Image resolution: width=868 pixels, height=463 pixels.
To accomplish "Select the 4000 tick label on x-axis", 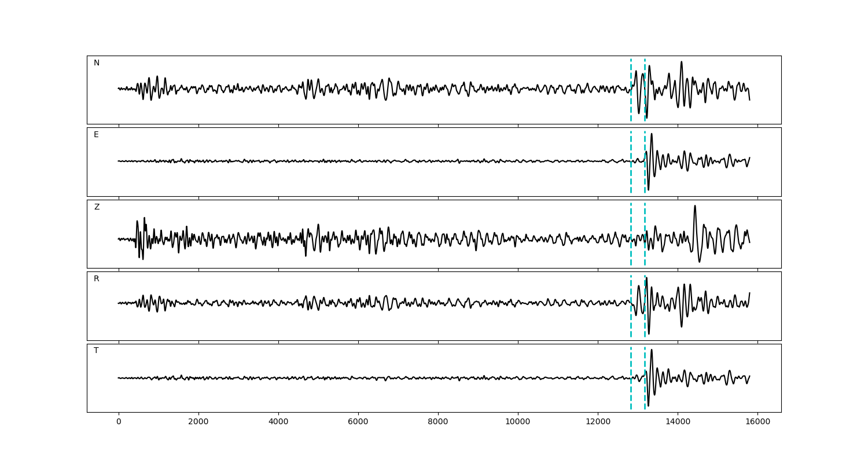I will [x=278, y=422].
